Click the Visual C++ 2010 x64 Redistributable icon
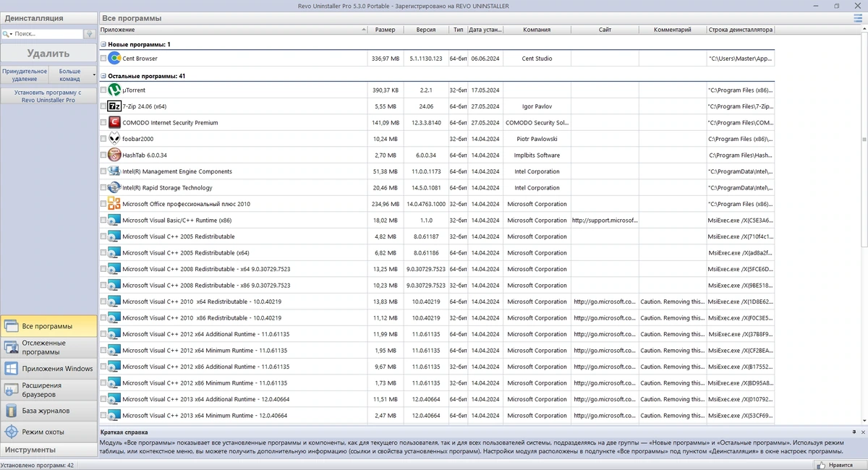The width and height of the screenshot is (868, 470). click(114, 302)
